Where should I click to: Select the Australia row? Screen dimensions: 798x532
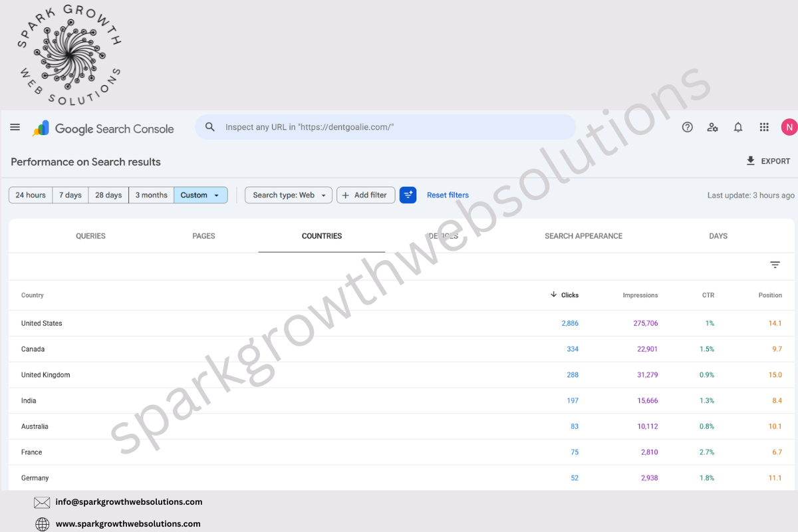tap(402, 427)
